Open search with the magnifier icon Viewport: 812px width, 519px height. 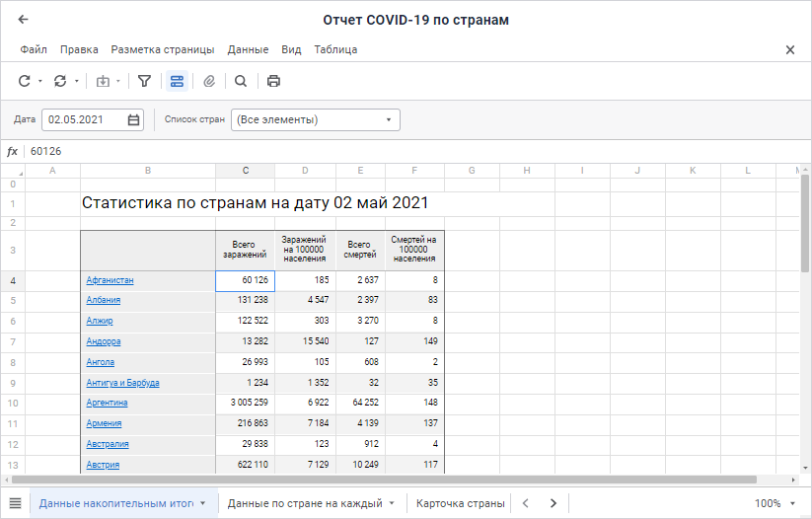pyautogui.click(x=241, y=81)
